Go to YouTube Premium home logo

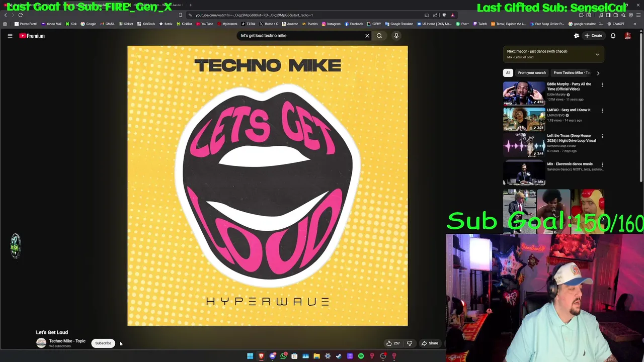pyautogui.click(x=32, y=36)
